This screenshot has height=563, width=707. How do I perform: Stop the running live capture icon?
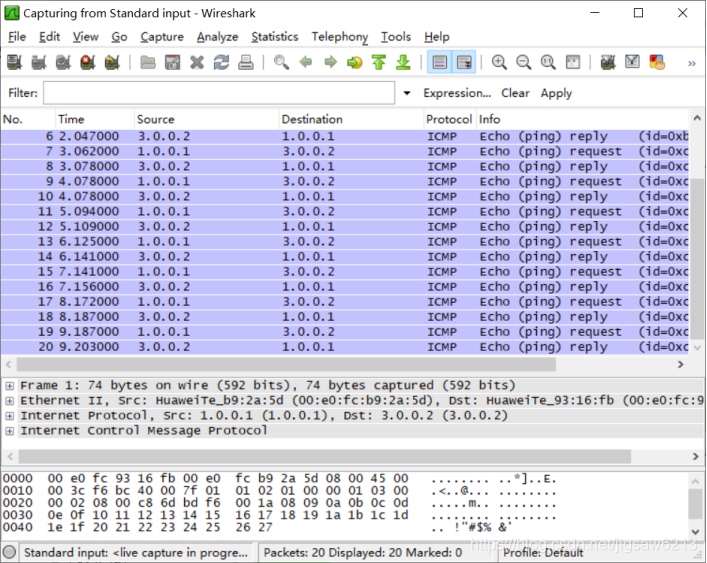(87, 62)
